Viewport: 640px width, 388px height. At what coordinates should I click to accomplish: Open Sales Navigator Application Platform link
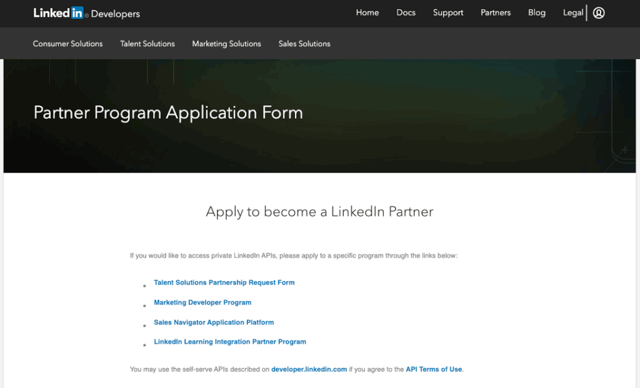(214, 322)
